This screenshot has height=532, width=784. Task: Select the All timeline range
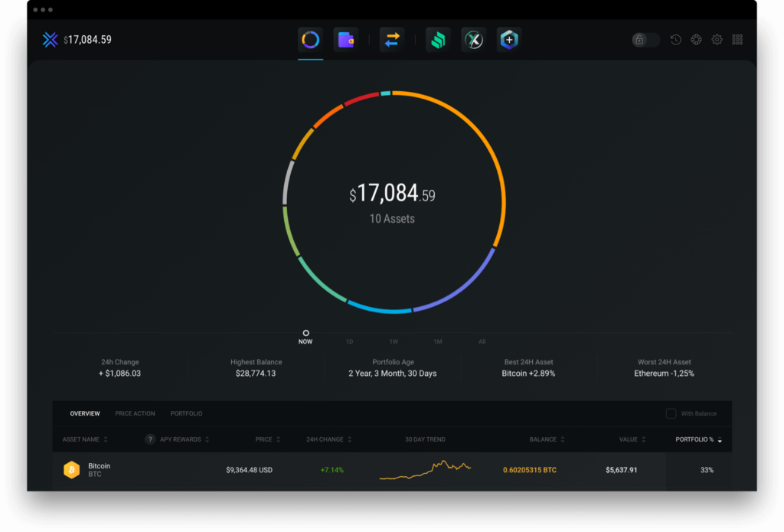[482, 341]
